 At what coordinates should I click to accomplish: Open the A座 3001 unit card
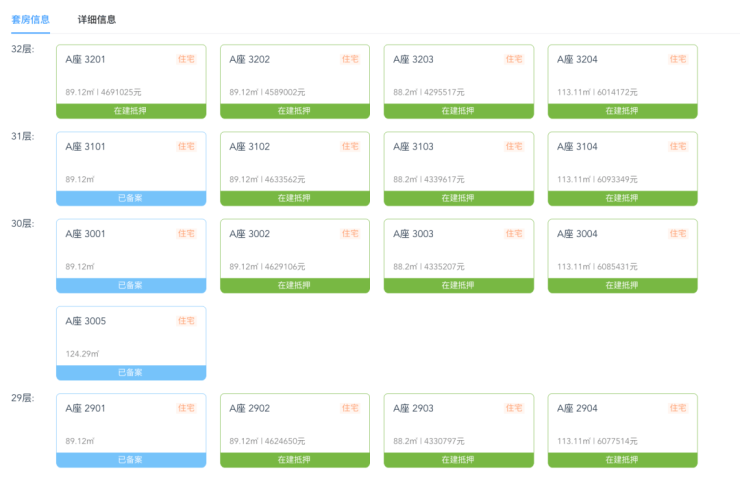click(x=131, y=249)
